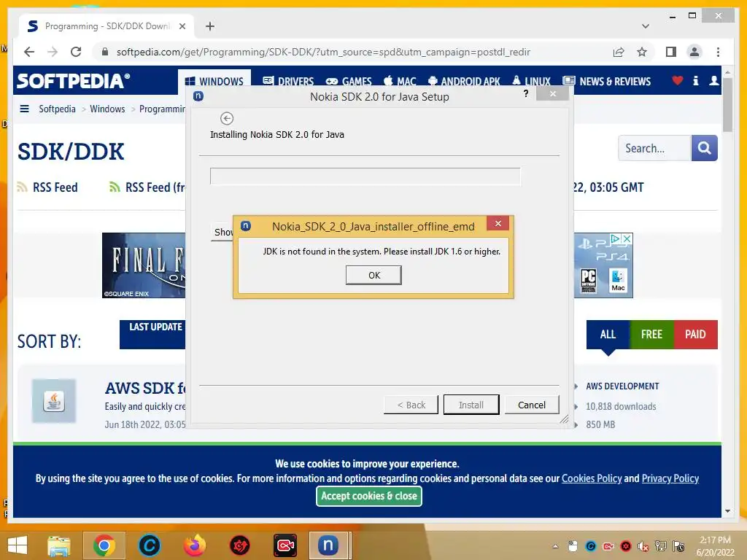Filter listings by All
The width and height of the screenshot is (747, 560).
608,334
